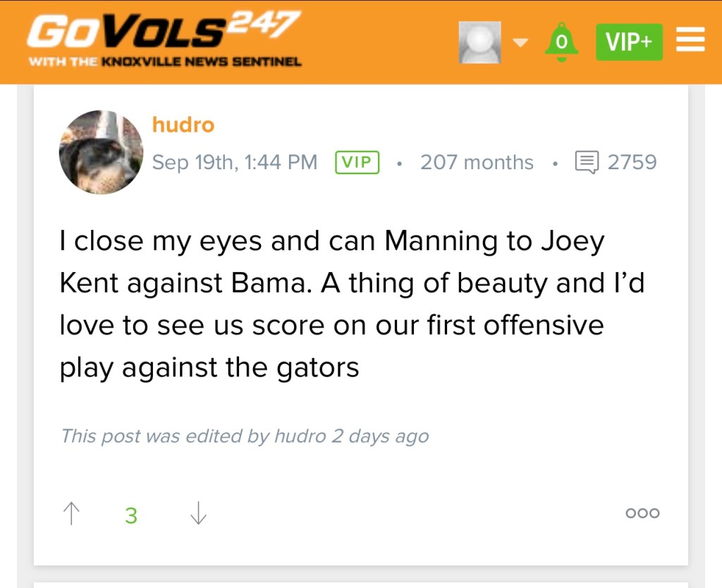Click hudro's dog profile picture

tap(100, 152)
